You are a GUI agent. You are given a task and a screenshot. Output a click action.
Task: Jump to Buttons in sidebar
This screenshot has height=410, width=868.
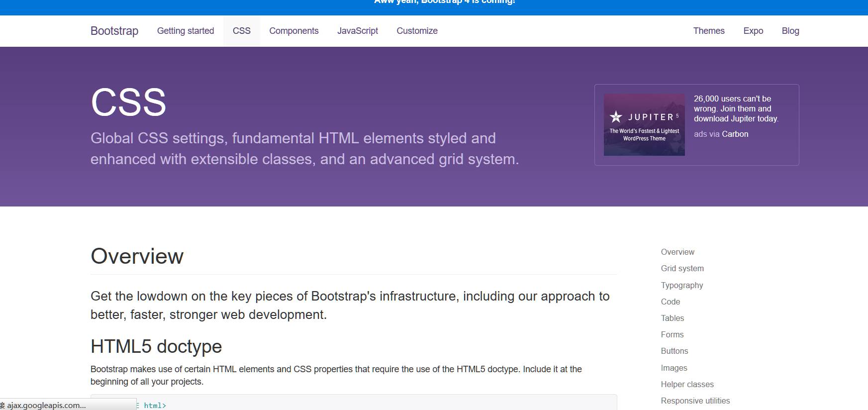pyautogui.click(x=675, y=351)
